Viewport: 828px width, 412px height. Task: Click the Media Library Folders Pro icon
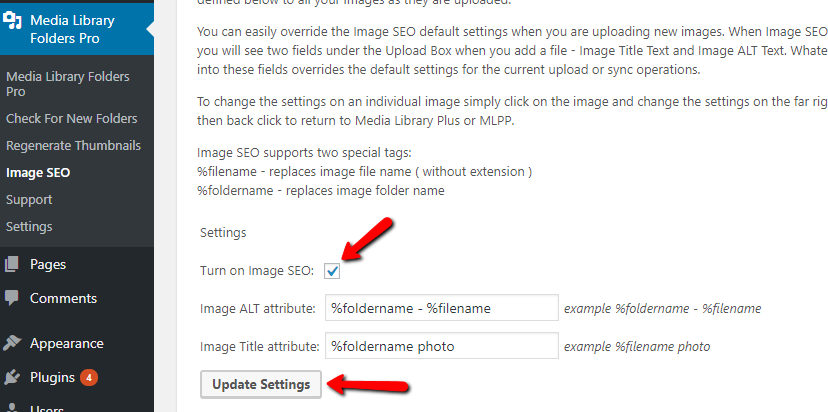click(12, 20)
